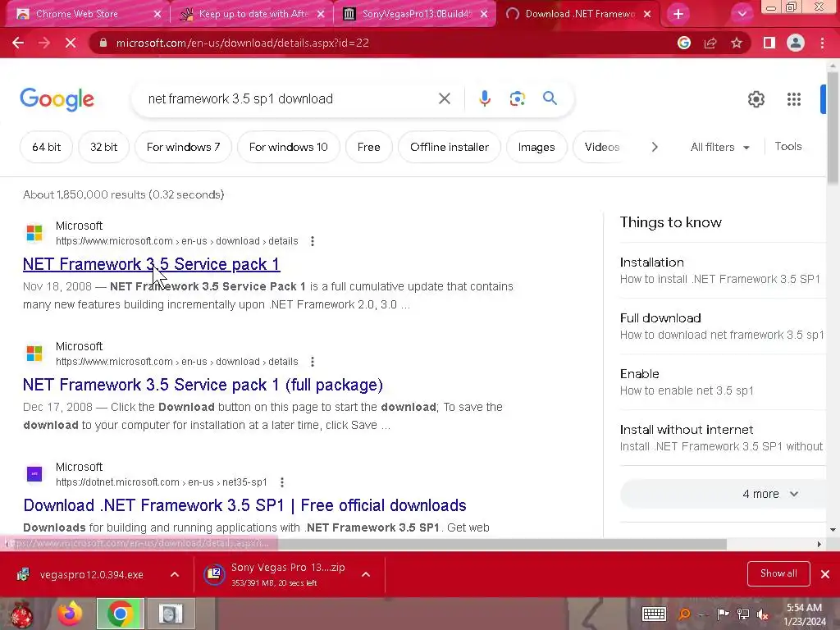840x630 pixels.
Task: Open Chrome's three-dot menu
Action: click(822, 43)
